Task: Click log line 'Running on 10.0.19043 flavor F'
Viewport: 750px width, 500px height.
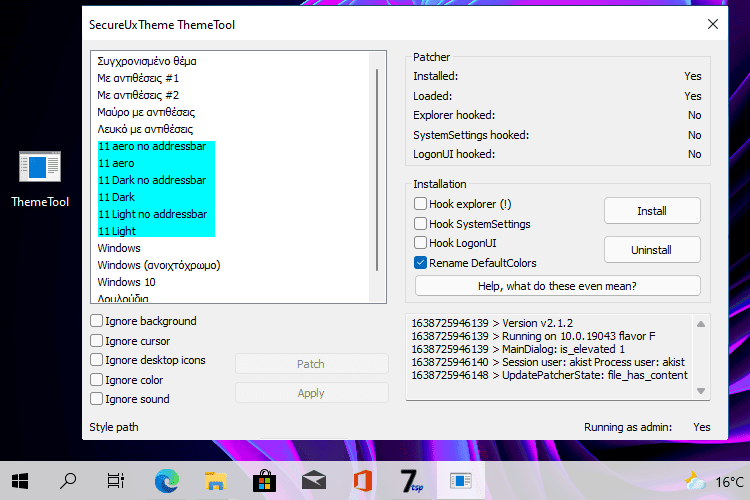Action: (x=533, y=336)
